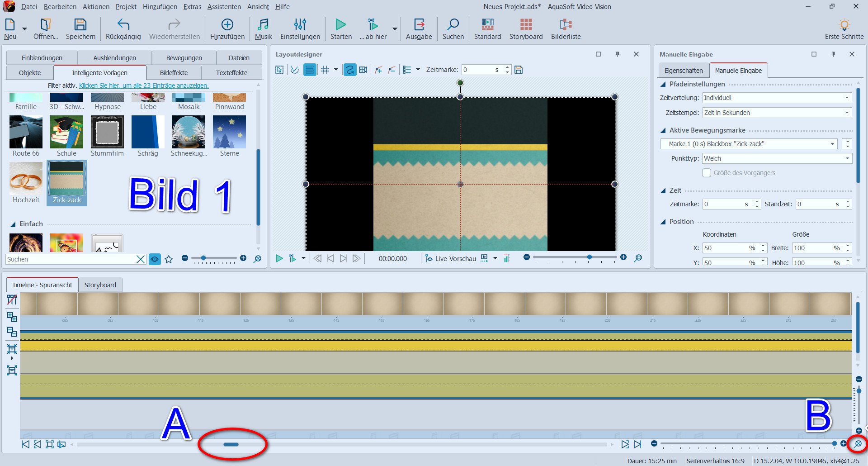Open the Storyboard view icon in toolbar

(526, 25)
